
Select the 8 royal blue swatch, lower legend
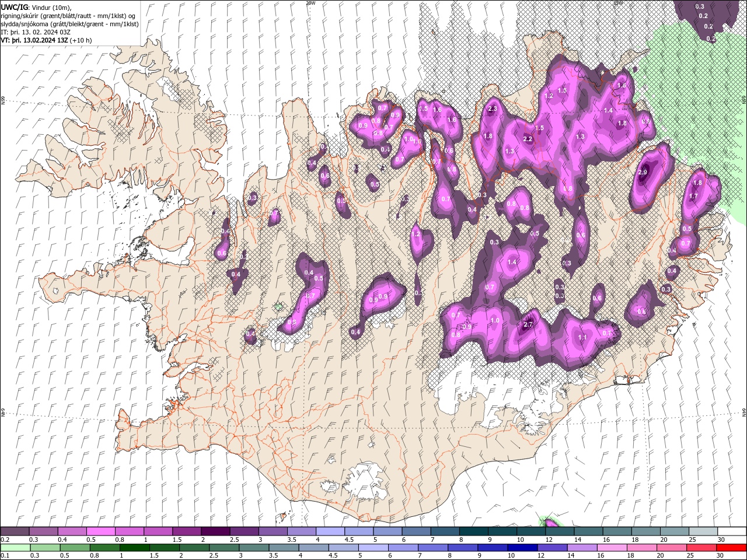[x=463, y=548]
